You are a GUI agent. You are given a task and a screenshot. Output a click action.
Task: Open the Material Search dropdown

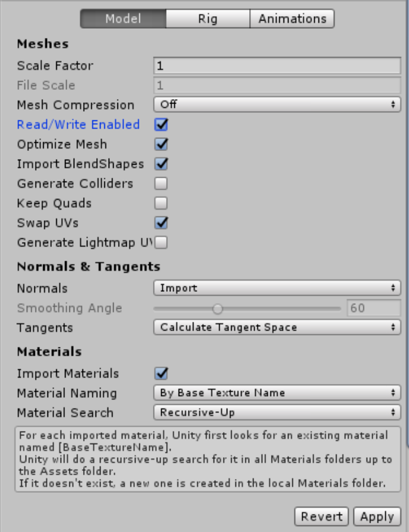[277, 412]
